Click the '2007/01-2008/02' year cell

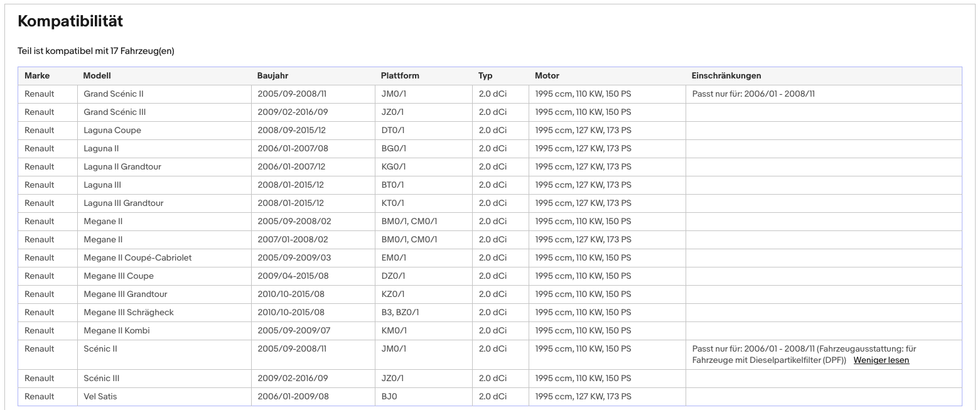313,239
